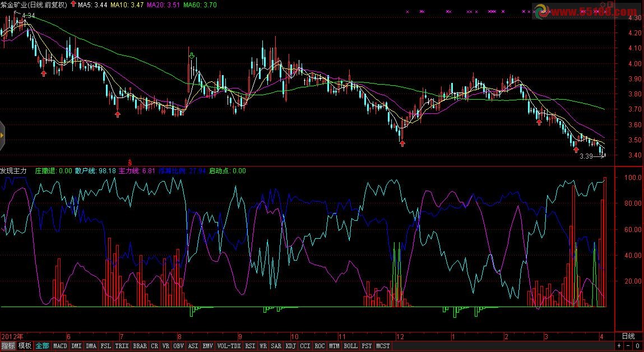Select the MACD indicator
644x352 pixels.
(60, 346)
